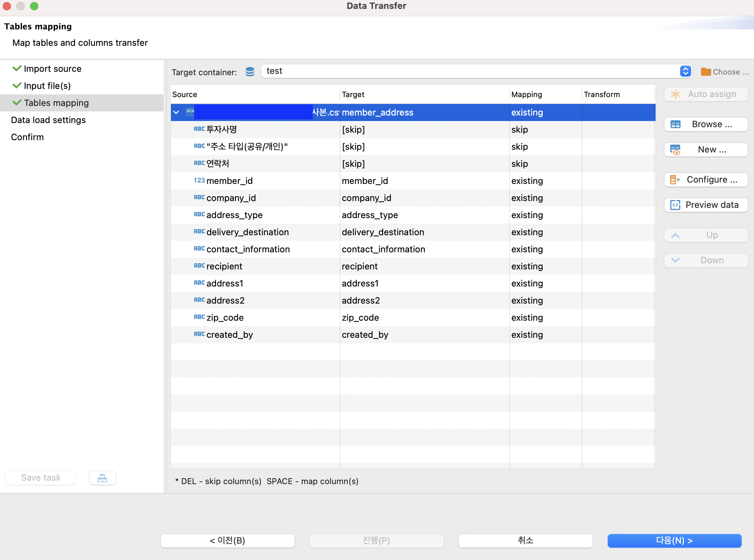Click the database icon beside Target container

pos(250,72)
